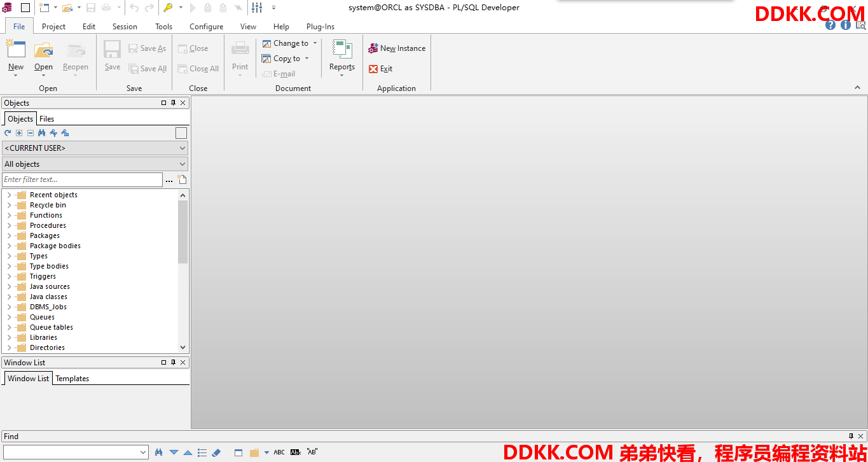Screen dimensions: 868x462
Task: Open the Configure ribbon tab
Action: click(x=206, y=27)
